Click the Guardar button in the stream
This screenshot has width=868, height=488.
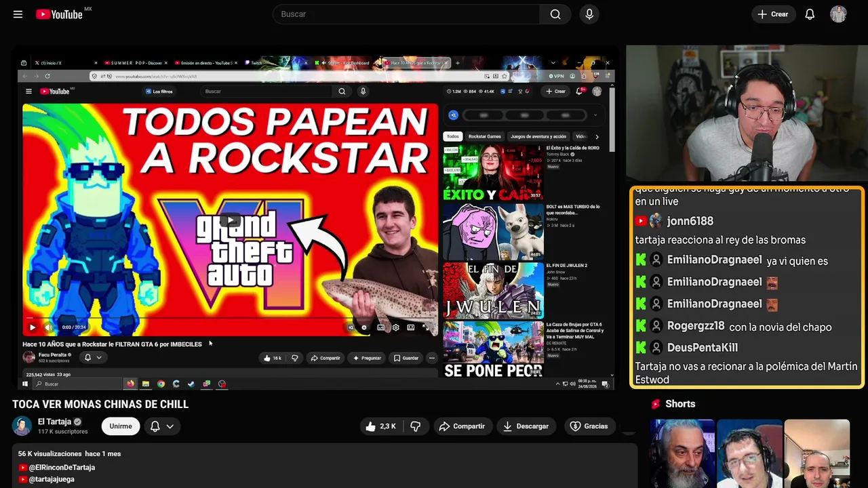(x=406, y=358)
